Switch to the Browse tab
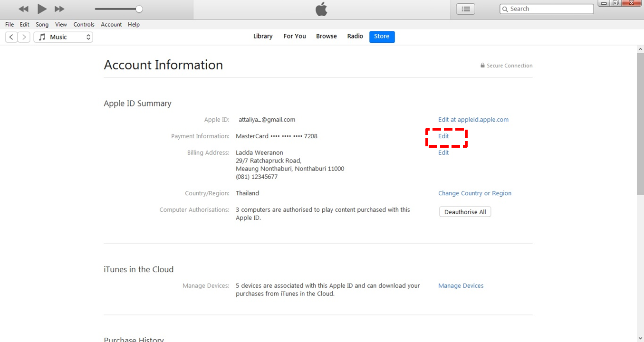This screenshot has height=342, width=644. [x=327, y=36]
